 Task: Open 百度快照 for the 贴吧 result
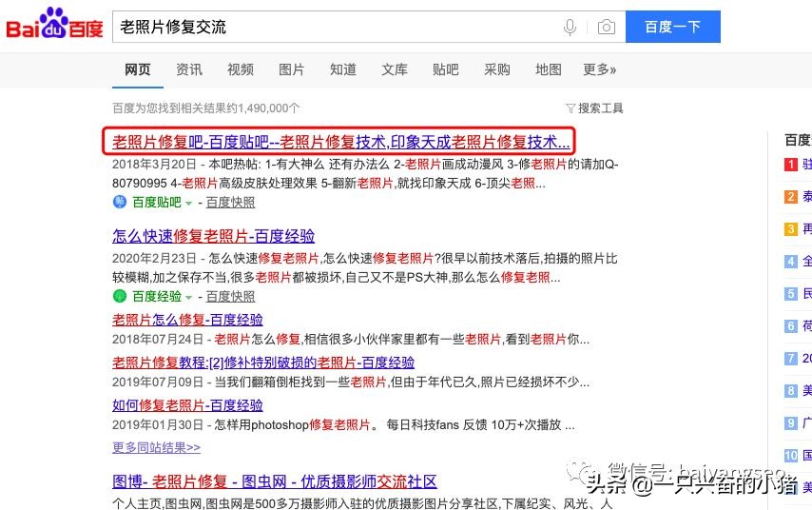[x=230, y=202]
